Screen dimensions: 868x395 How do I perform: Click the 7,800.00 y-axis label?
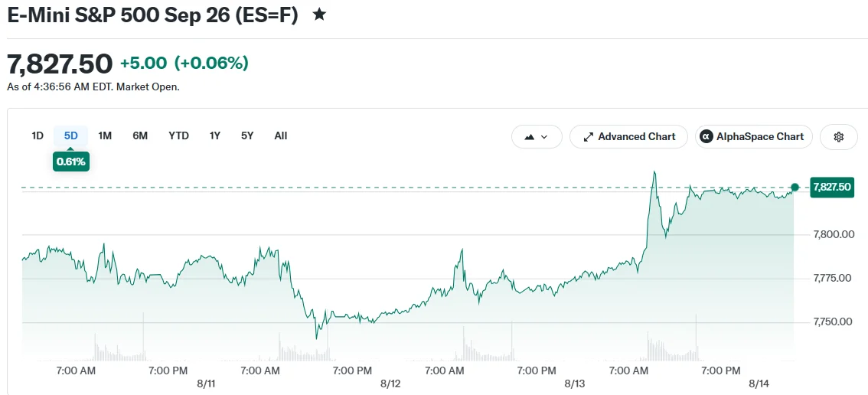tap(833, 234)
